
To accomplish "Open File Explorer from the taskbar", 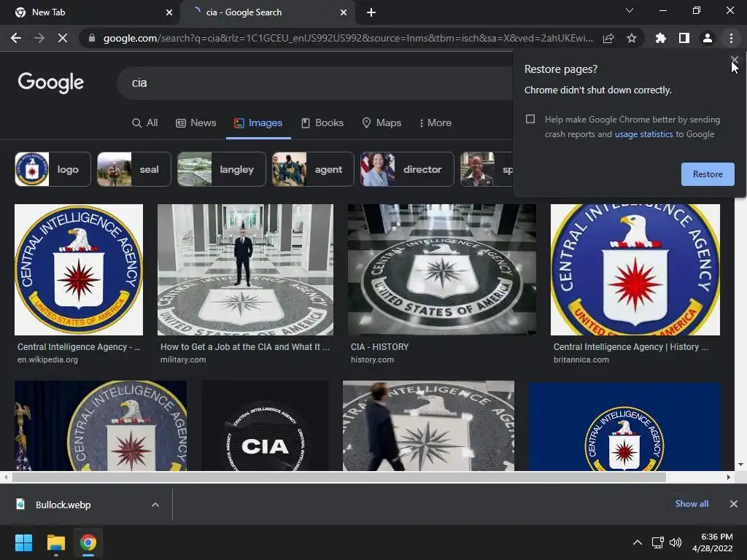I will point(55,542).
